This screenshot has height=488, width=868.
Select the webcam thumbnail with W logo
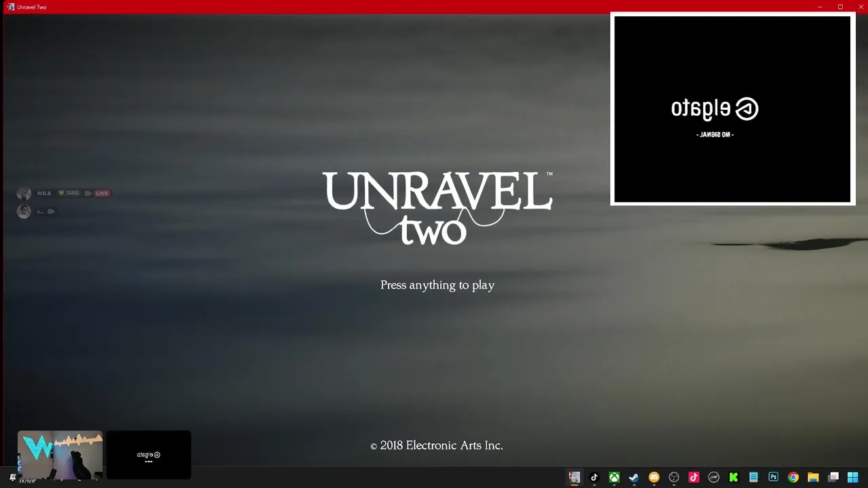60,455
